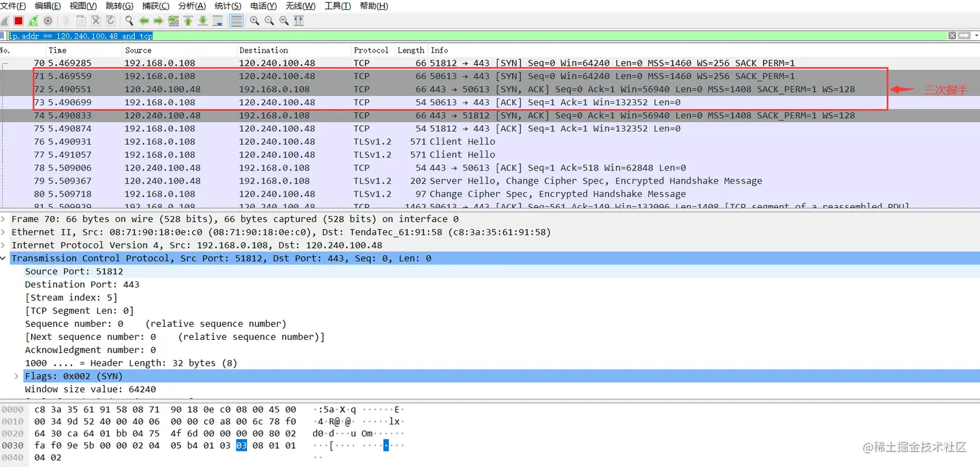980x467 pixels.
Task: Apply the display filter arrow button
Action: click(x=964, y=36)
